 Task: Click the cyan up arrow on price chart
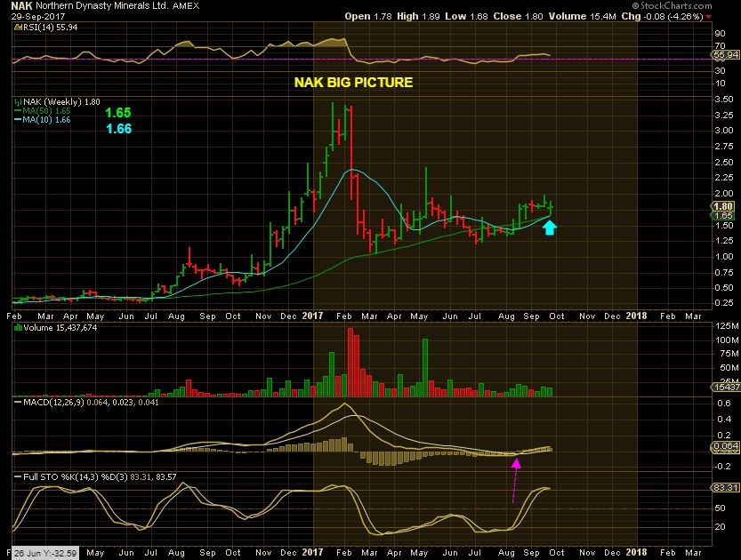(549, 228)
